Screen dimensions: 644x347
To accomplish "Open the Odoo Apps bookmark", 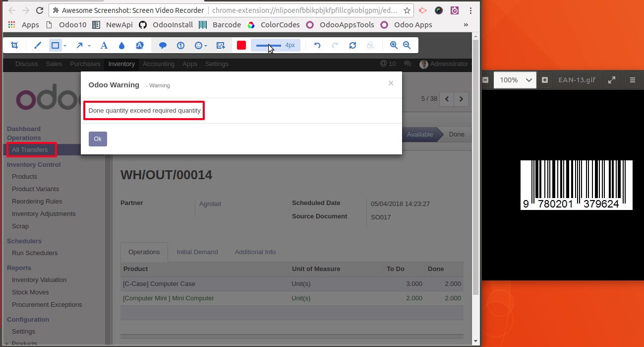I will 407,25.
